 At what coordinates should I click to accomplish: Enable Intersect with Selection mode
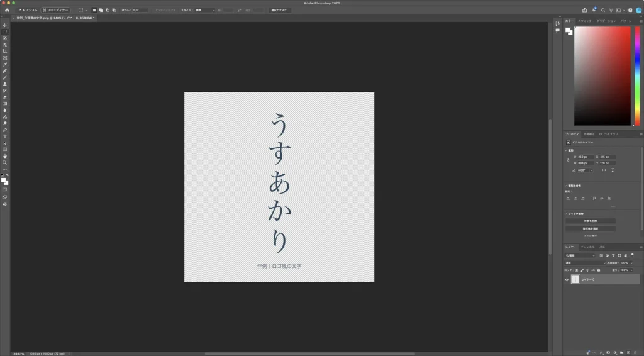[x=114, y=10]
